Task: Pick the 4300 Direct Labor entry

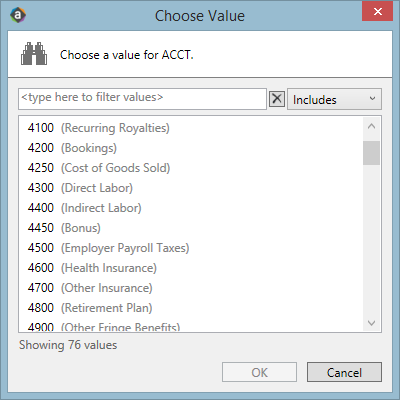Action: 191,188
